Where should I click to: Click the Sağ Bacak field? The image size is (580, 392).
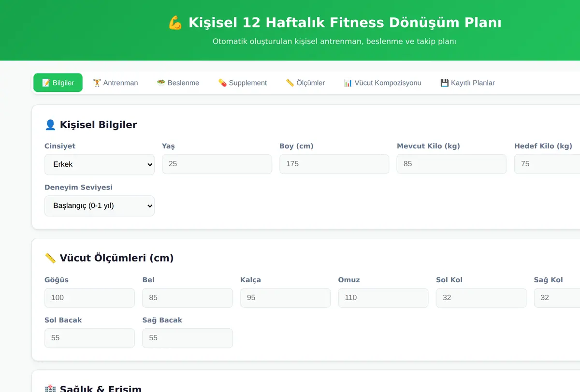[188, 338]
